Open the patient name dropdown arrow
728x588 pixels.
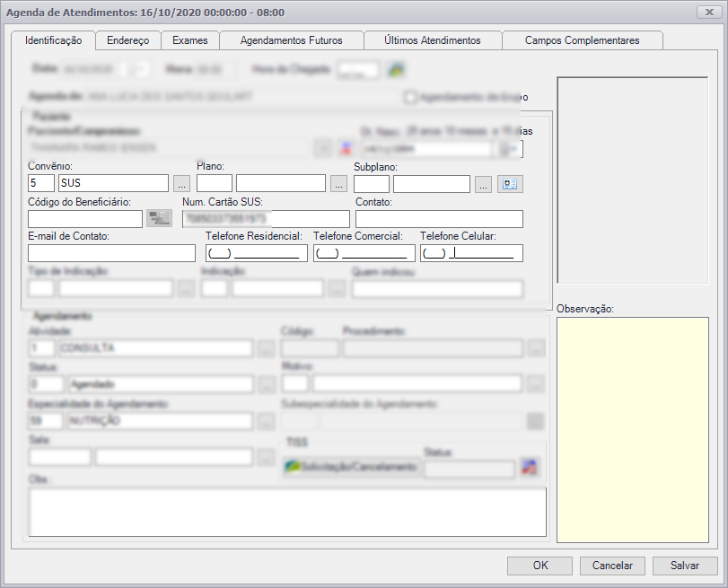tap(322, 149)
